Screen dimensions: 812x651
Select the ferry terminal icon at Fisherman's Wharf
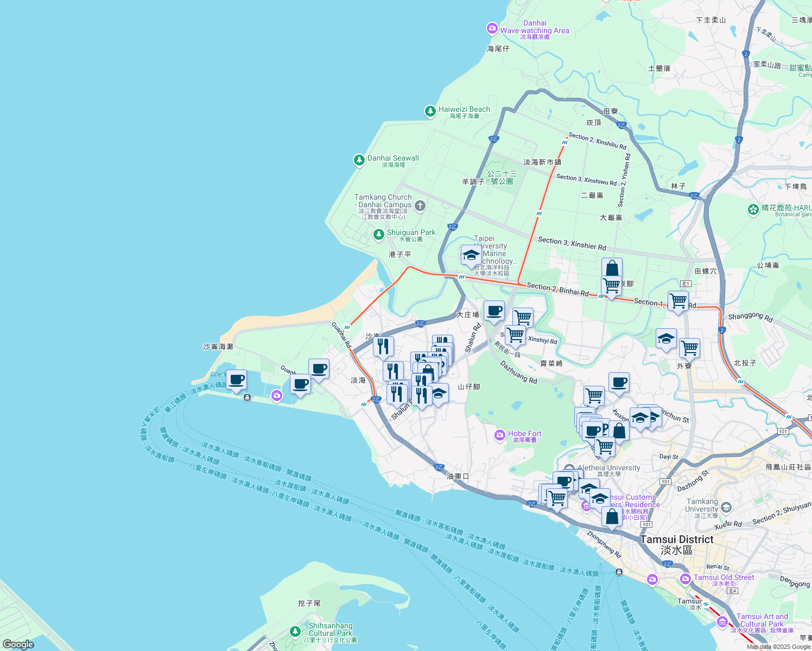pyautogui.click(x=248, y=398)
